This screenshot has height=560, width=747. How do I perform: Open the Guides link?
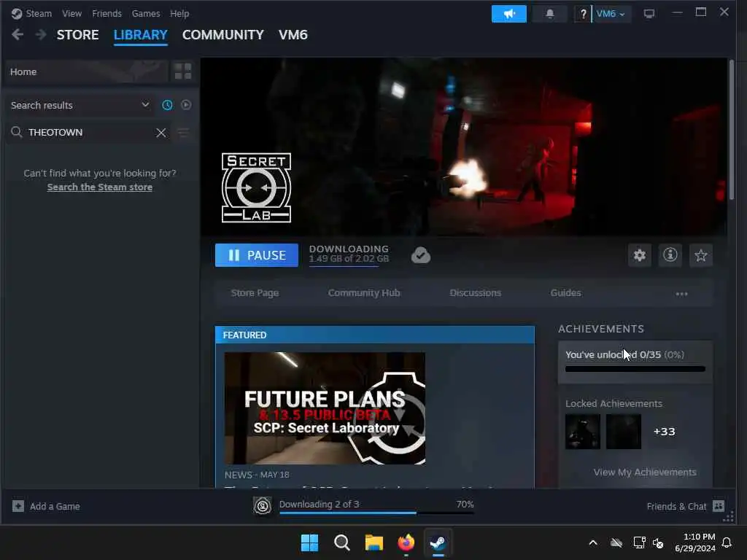pyautogui.click(x=565, y=293)
